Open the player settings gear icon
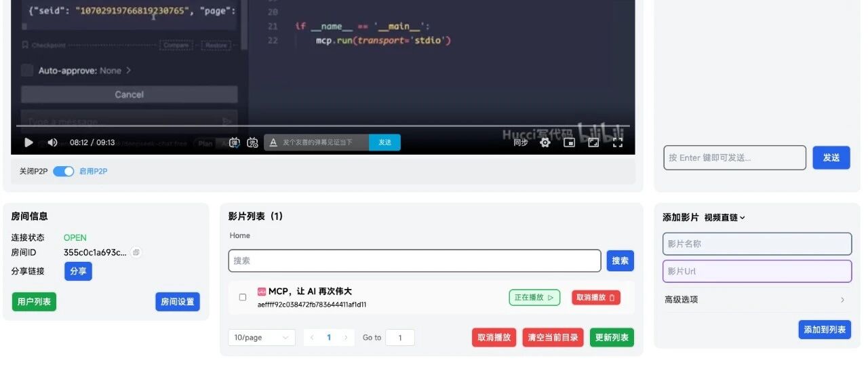 [x=545, y=142]
